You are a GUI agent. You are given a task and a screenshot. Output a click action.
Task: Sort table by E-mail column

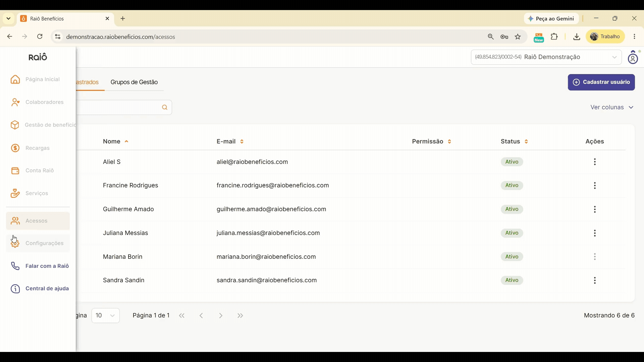[230, 142]
